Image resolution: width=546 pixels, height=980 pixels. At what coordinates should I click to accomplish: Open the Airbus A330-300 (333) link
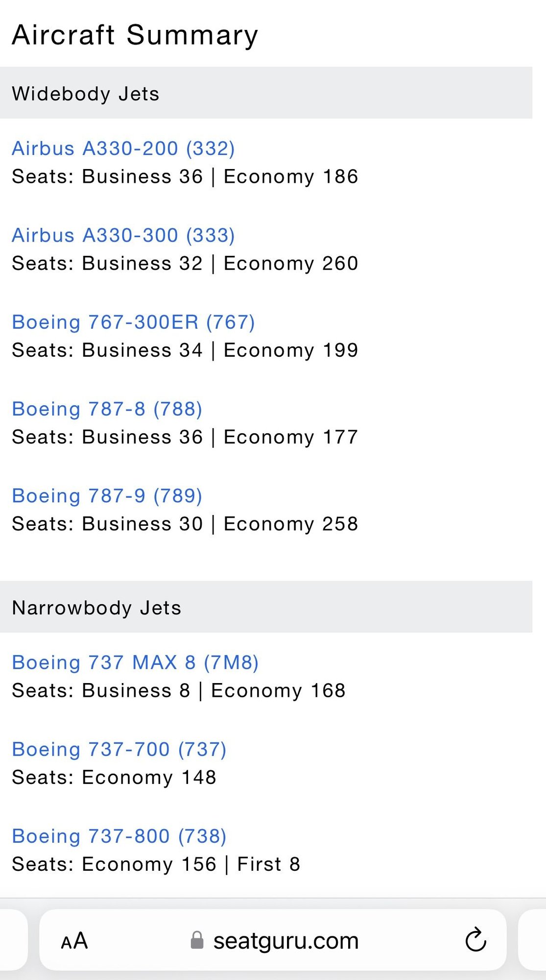pos(123,235)
